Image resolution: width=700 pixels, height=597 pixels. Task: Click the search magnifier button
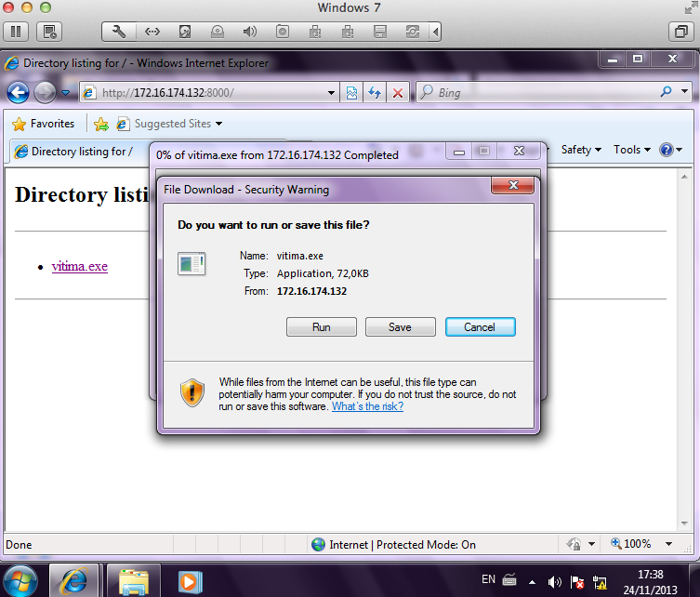666,92
